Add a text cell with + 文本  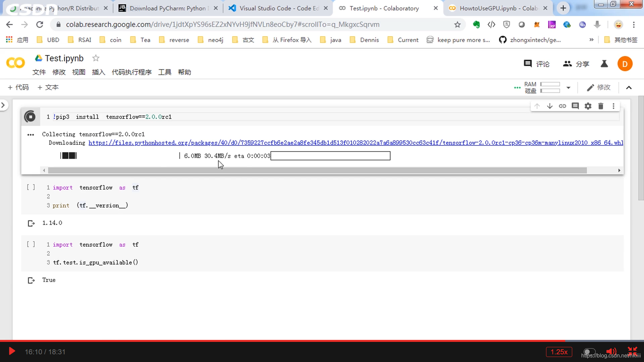48,87
